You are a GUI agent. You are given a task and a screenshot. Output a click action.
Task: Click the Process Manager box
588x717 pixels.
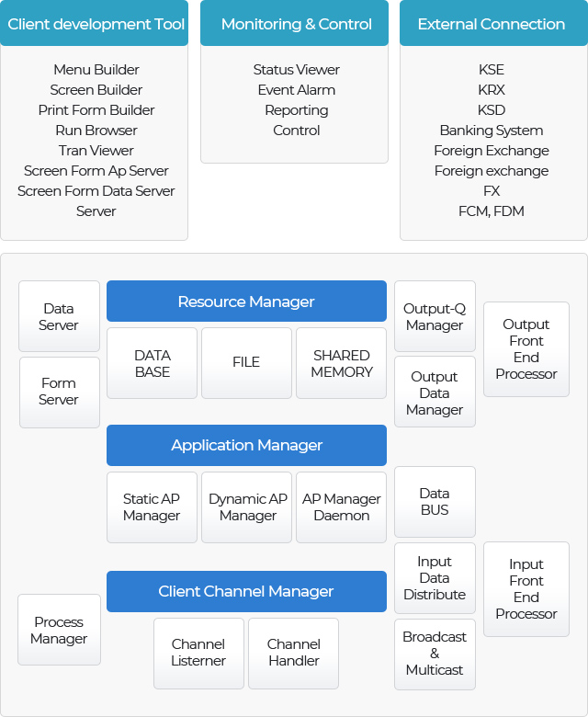click(x=59, y=630)
